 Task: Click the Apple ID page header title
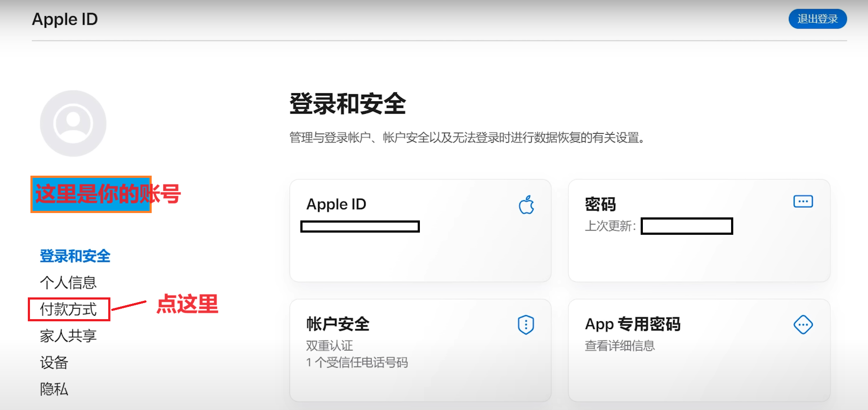point(65,19)
